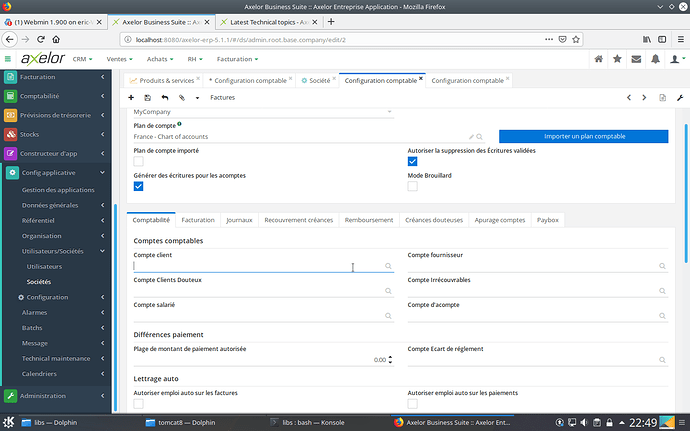Open the home icon in top bar

click(x=598, y=59)
